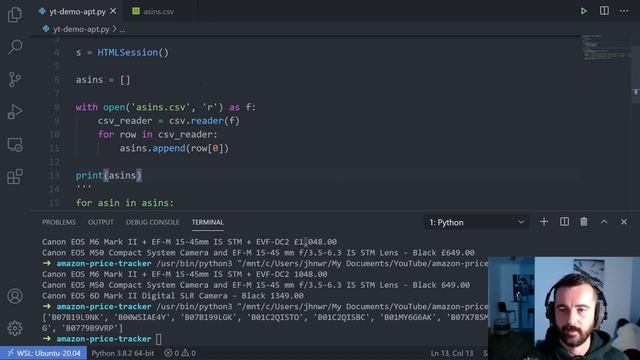640x360 pixels.
Task: Click line number 8 in the gutter
Action: tap(57, 107)
